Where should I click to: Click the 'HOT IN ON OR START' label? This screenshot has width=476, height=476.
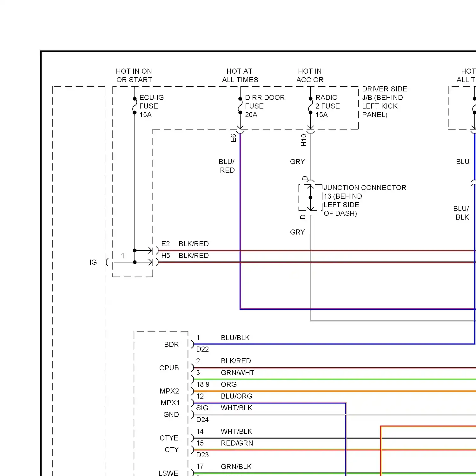[x=134, y=76]
